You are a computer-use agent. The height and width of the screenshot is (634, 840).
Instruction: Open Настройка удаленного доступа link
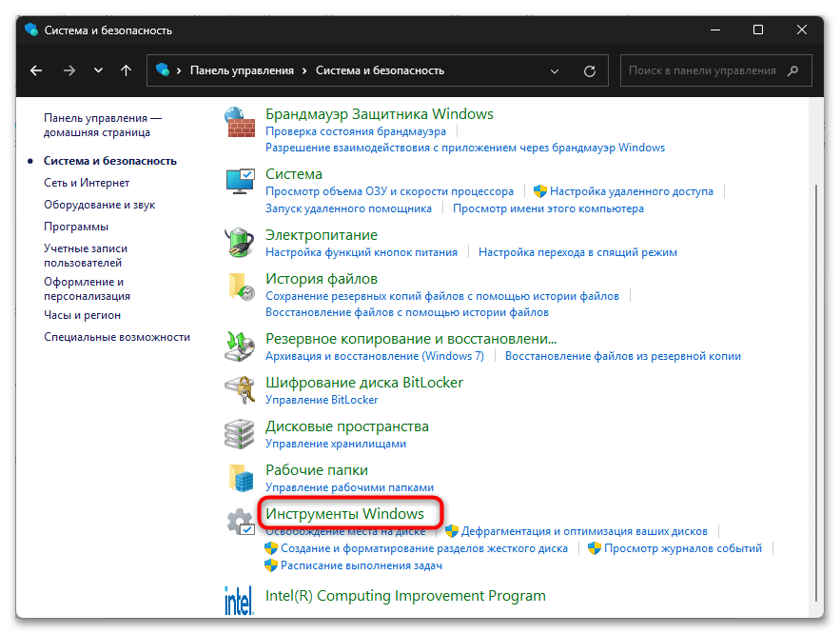[632, 191]
